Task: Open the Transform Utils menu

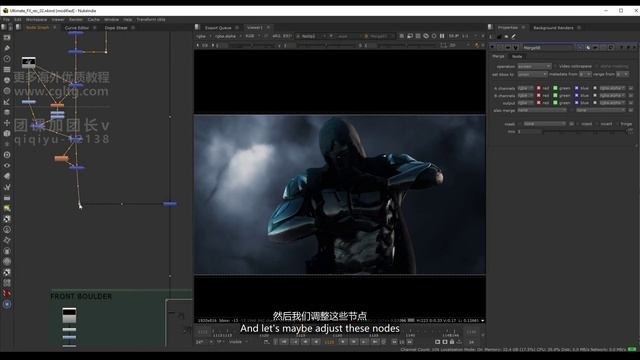Action: point(151,19)
